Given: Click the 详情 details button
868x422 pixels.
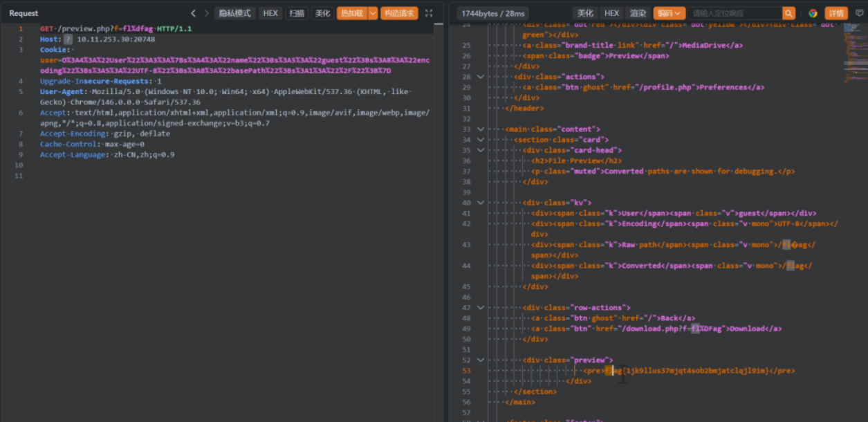Looking at the screenshot, I should coord(836,13).
